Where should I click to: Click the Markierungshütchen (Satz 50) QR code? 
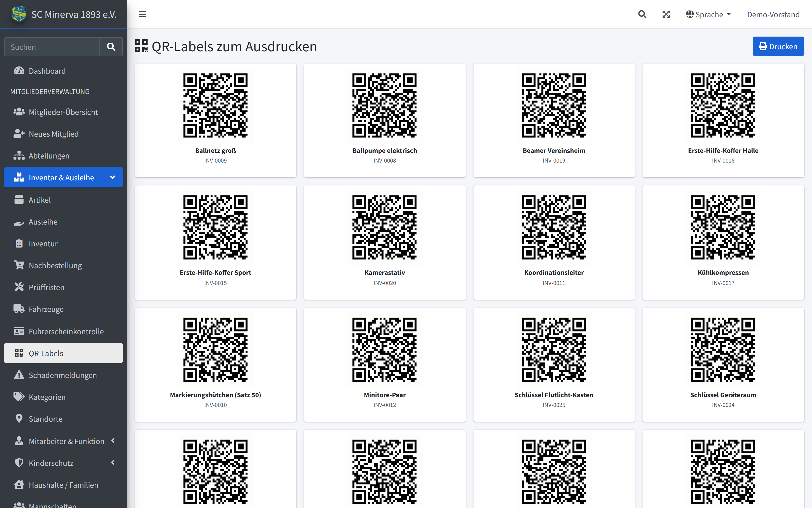(215, 350)
